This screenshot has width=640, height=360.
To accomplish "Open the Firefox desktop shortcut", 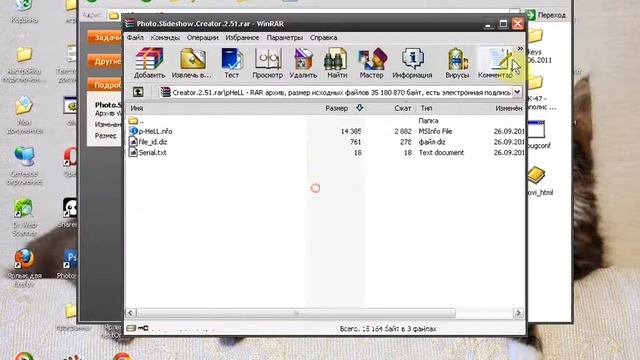I will click(24, 266).
